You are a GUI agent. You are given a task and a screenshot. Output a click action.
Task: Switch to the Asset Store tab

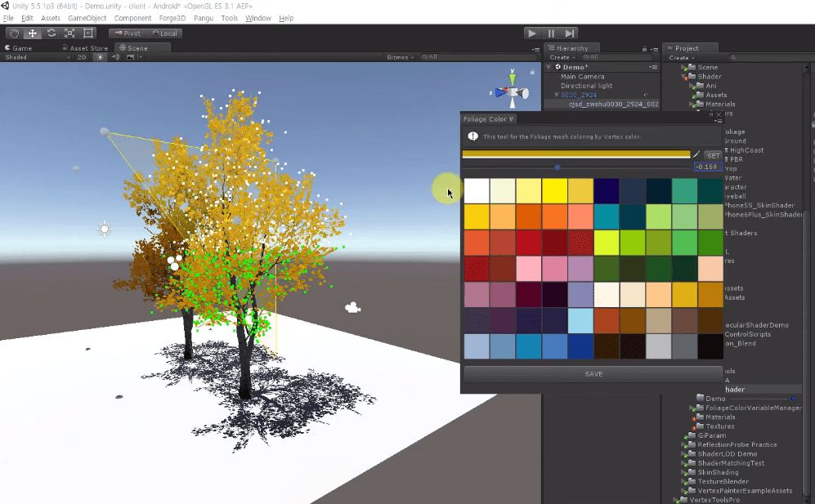click(88, 48)
